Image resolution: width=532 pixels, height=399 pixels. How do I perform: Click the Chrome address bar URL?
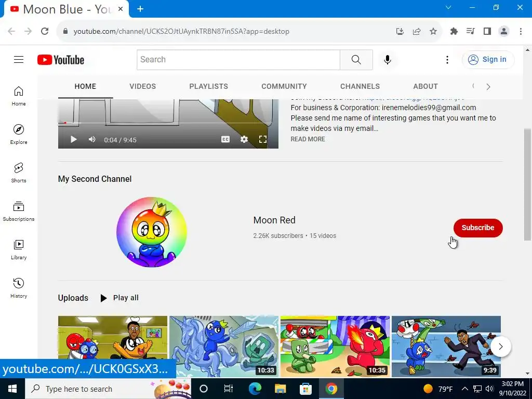181,31
